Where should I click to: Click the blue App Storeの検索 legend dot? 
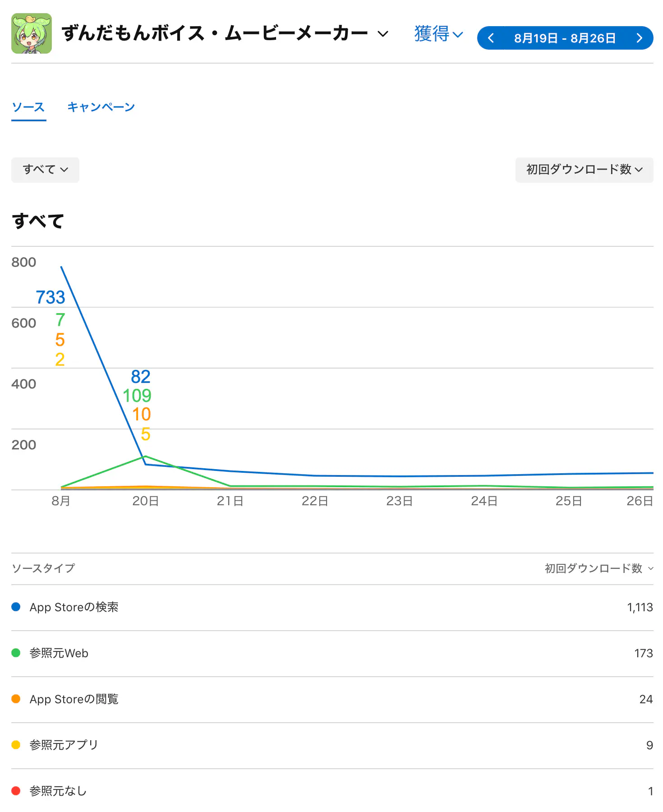16,607
